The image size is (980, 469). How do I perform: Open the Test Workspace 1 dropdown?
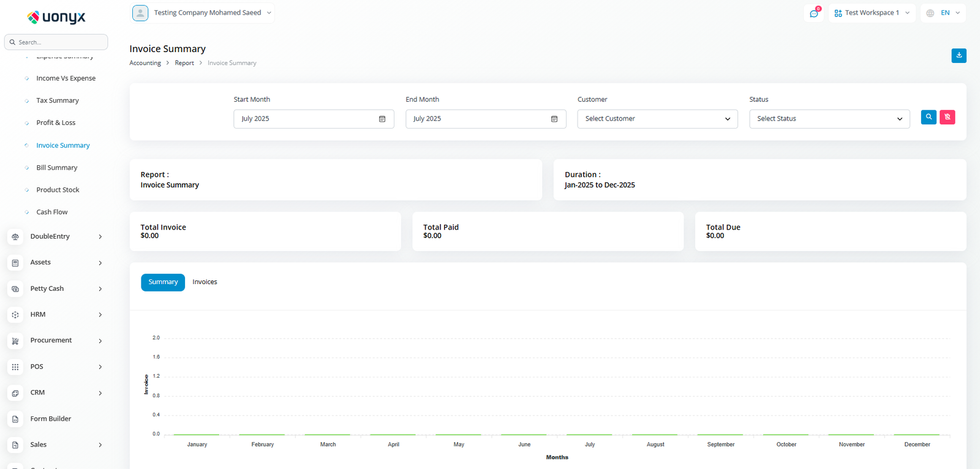pos(872,13)
